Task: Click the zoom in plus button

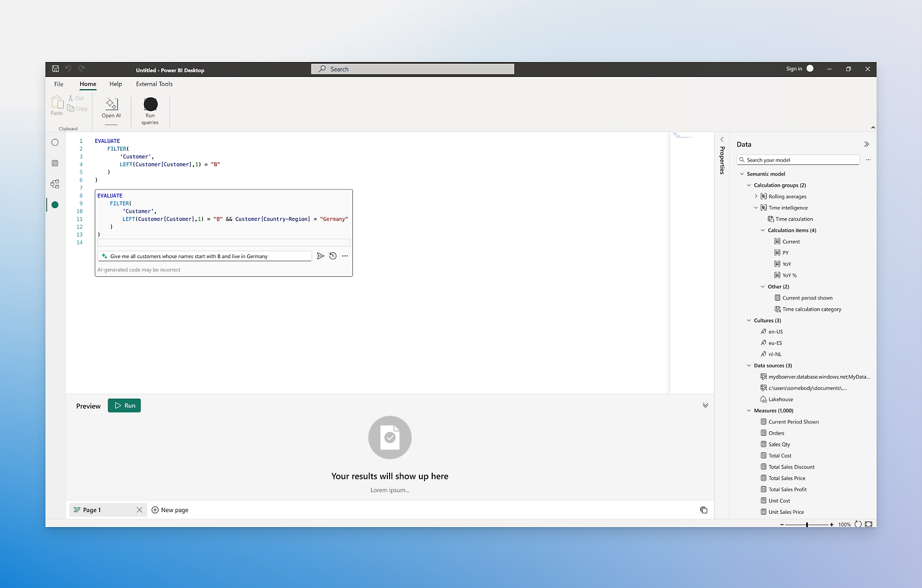Action: pos(832,524)
